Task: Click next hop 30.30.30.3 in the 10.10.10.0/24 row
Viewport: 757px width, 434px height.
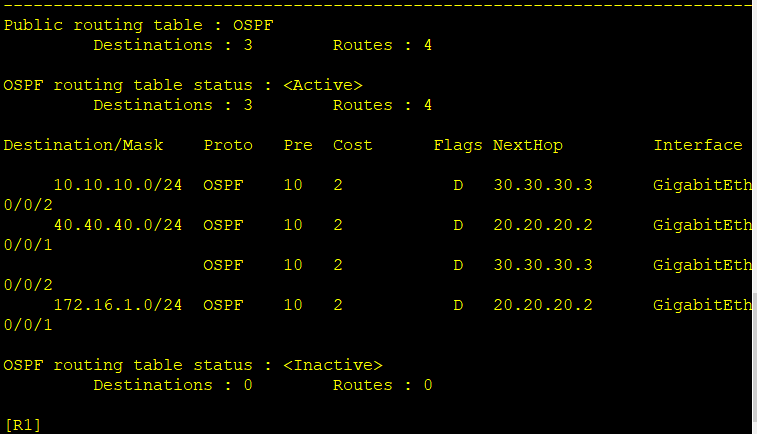Action: click(x=542, y=185)
